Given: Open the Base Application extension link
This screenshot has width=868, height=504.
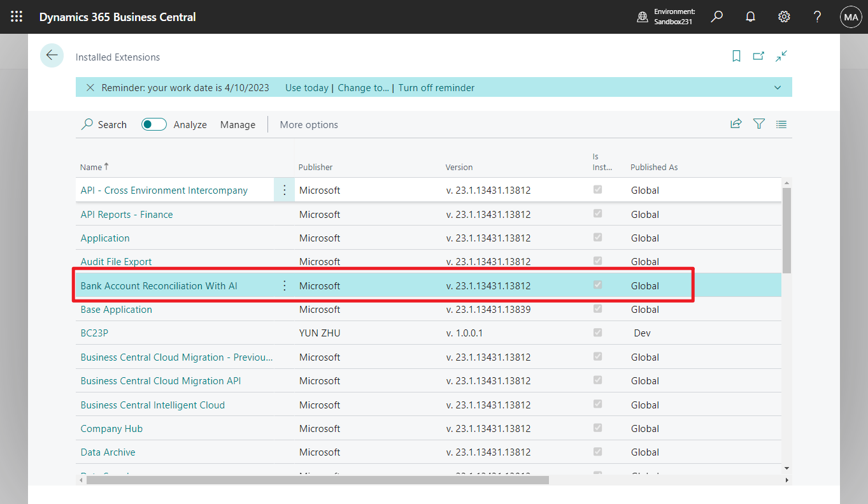Looking at the screenshot, I should click(x=116, y=309).
